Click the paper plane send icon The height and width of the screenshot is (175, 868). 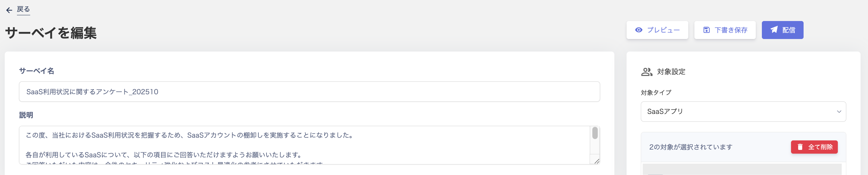point(774,30)
